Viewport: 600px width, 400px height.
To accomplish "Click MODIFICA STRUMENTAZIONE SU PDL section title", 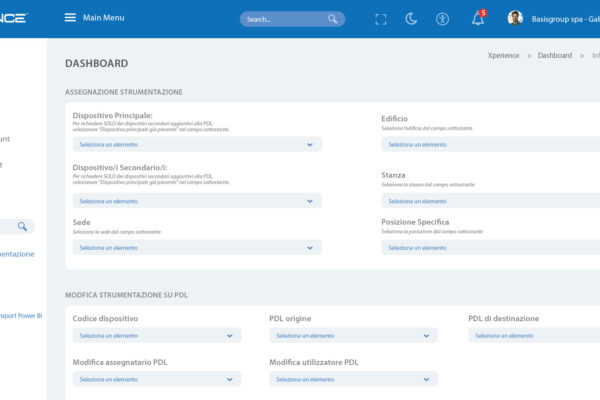I will (126, 295).
